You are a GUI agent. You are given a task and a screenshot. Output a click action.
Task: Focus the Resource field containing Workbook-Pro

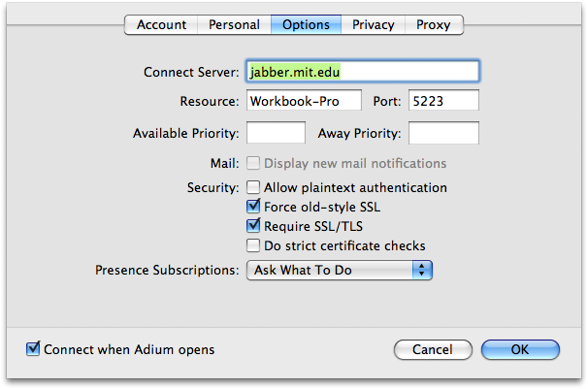tap(304, 101)
